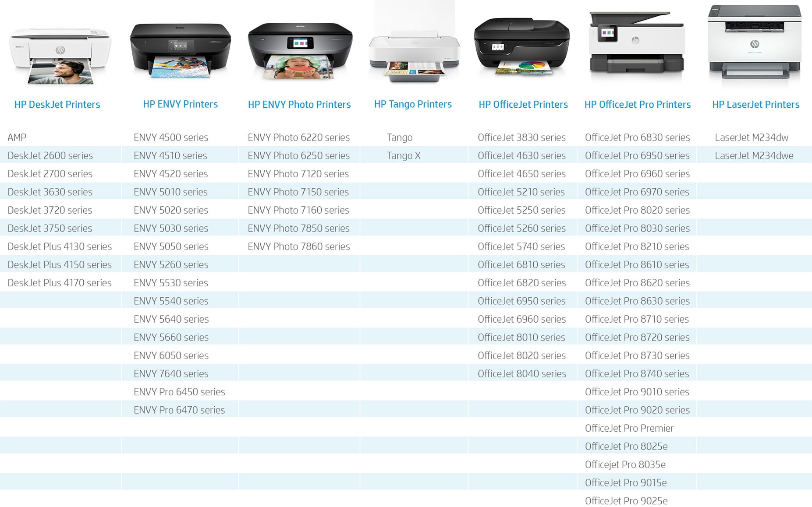
Task: Click the HP ENVY Photo printer image
Action: [300, 51]
